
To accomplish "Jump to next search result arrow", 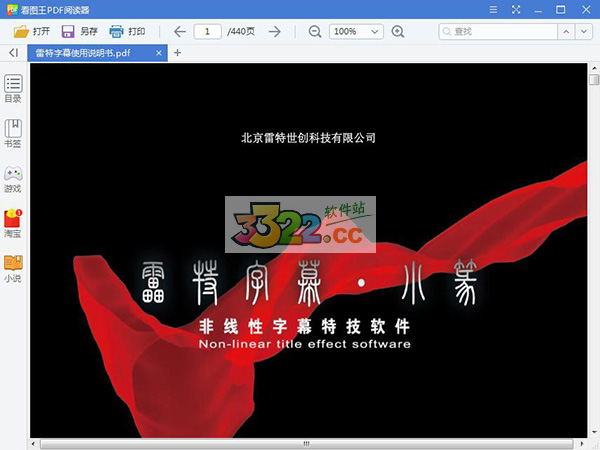I will (x=584, y=31).
